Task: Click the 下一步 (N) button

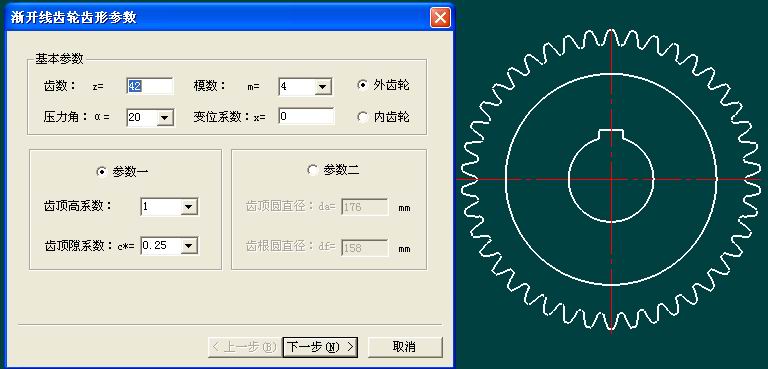Action: click(x=320, y=347)
